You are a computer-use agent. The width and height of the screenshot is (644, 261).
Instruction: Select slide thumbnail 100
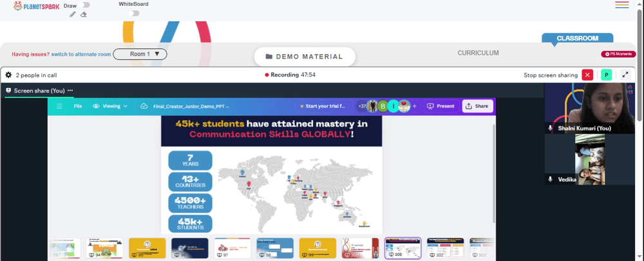pos(360,248)
